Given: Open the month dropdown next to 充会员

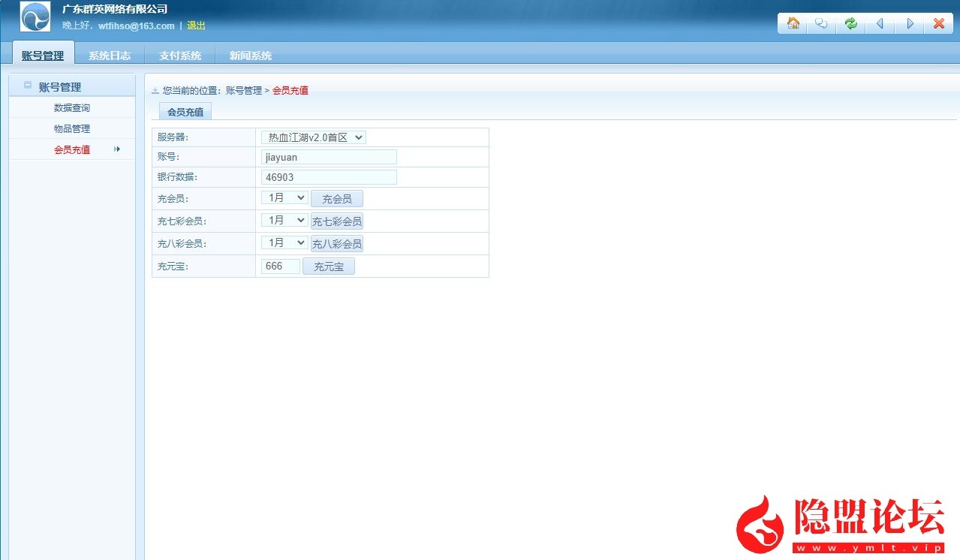Looking at the screenshot, I should click(x=284, y=197).
